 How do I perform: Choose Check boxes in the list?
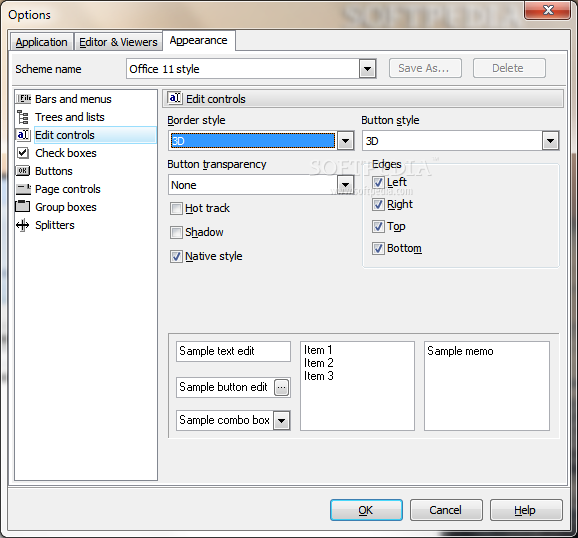pyautogui.click(x=66, y=153)
